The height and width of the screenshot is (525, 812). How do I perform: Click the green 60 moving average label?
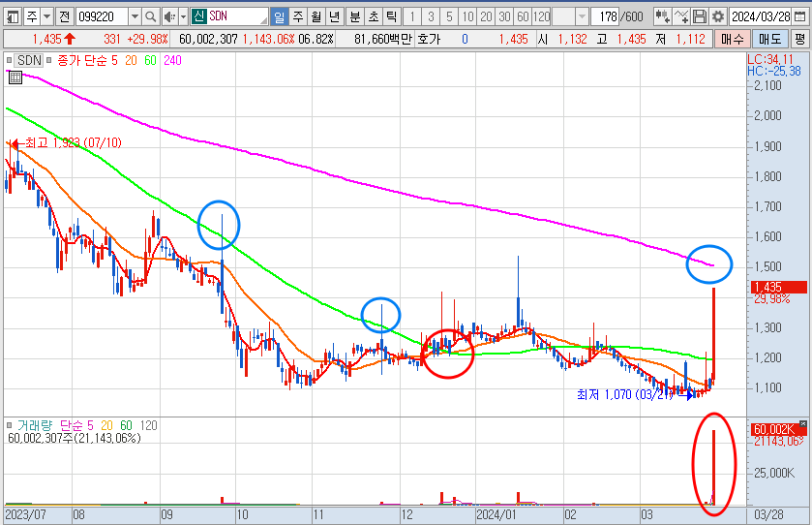[x=150, y=61]
